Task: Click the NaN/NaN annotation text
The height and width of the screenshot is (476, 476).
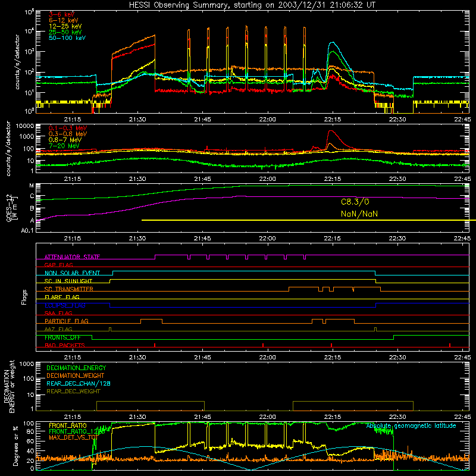Action: 359,214
